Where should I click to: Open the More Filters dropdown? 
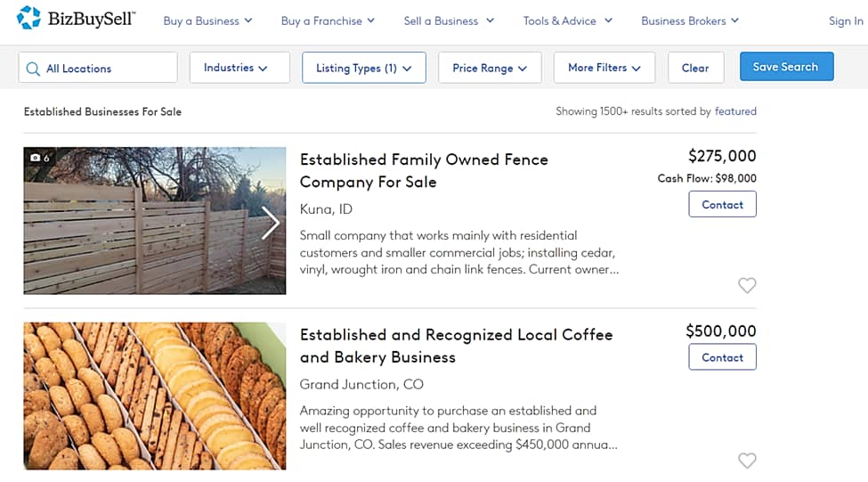(x=604, y=68)
